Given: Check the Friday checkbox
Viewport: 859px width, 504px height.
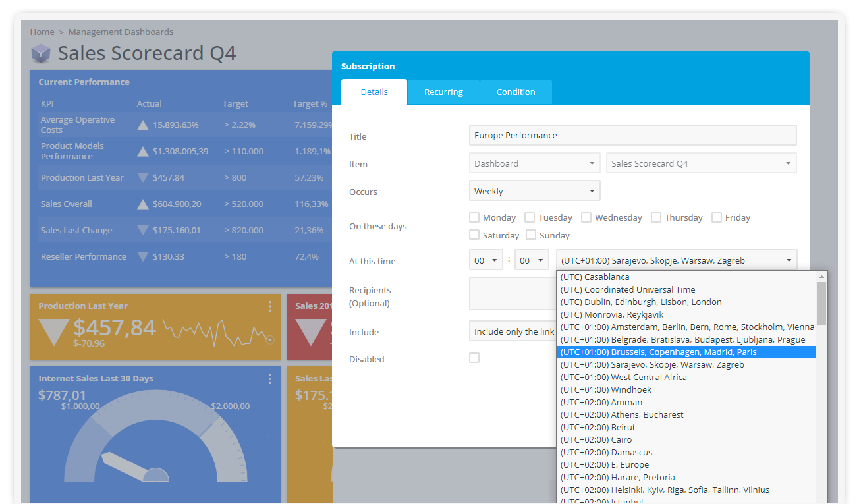Looking at the screenshot, I should point(717,217).
